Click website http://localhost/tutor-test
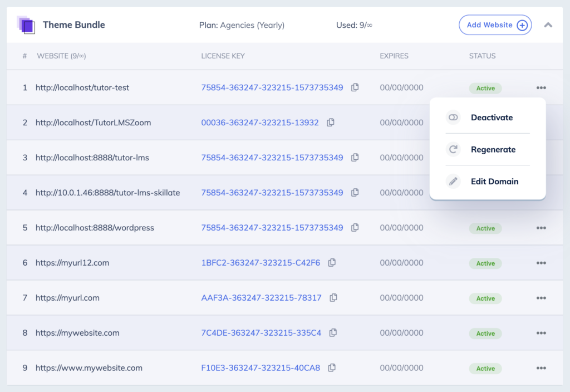 (x=82, y=87)
